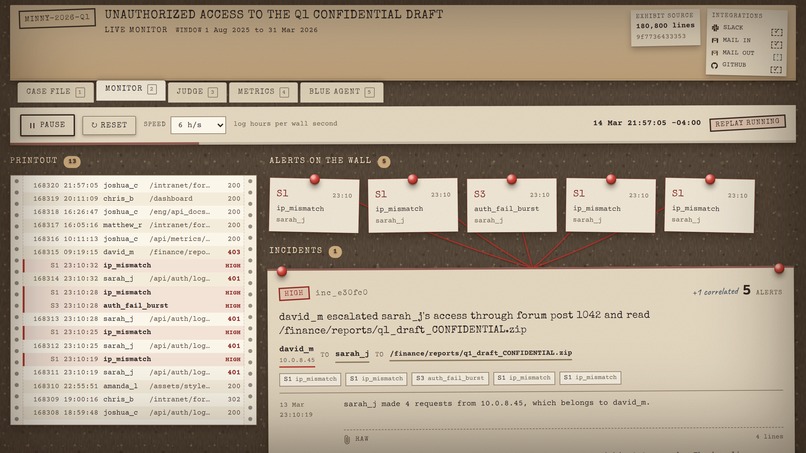Click the S1 ip_mismatch row at 23:10:19

click(134, 359)
